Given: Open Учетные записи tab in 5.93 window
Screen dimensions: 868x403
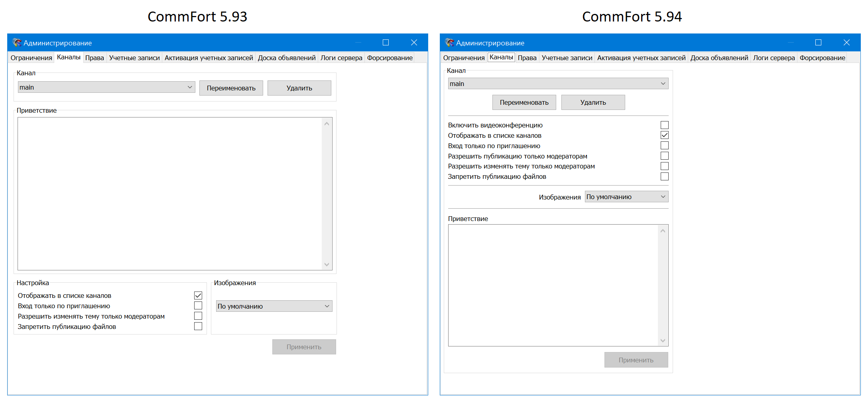Looking at the screenshot, I should click(x=134, y=58).
